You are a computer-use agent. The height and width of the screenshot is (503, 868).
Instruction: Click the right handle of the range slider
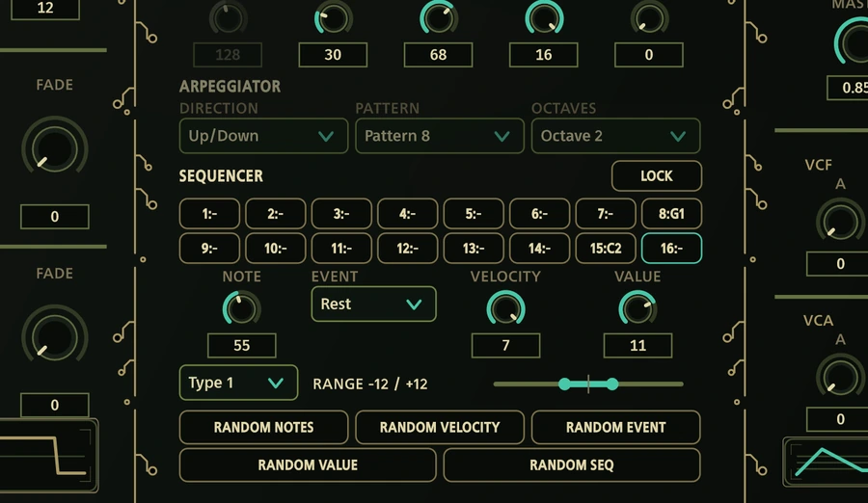click(612, 384)
